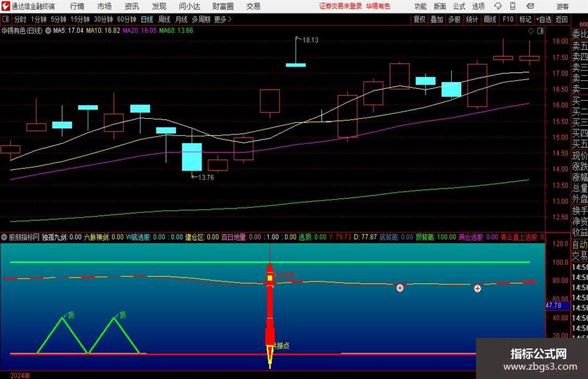Click the 证券交易未登录 status link

[340, 6]
